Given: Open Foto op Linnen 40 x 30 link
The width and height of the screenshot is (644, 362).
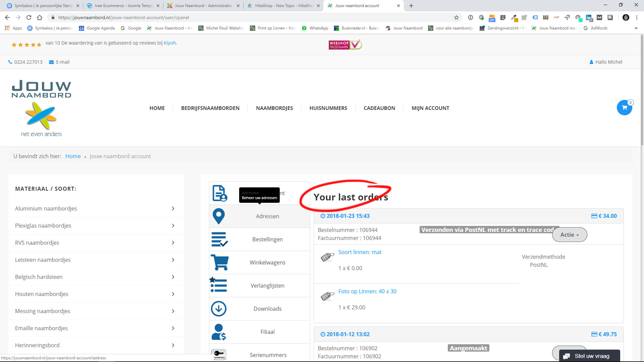Looking at the screenshot, I should click(x=367, y=291).
